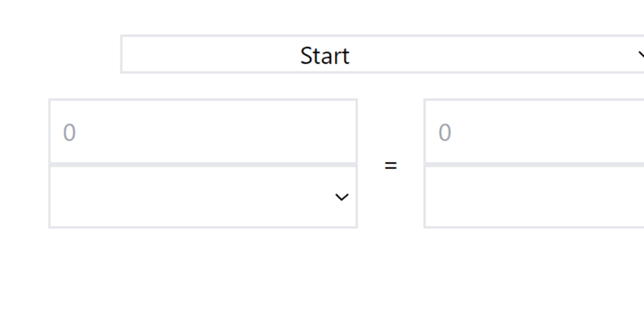Image resolution: width=644 pixels, height=322 pixels.
Task: Show conversion types from the Start selector
Action: click(x=383, y=55)
